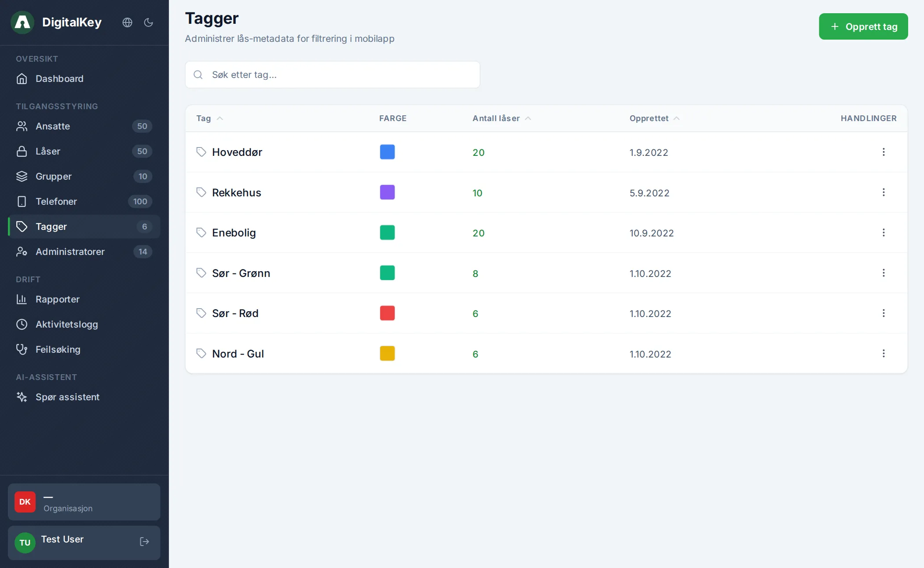Click the search magnifier icon
The height and width of the screenshot is (568, 924).
tap(198, 75)
